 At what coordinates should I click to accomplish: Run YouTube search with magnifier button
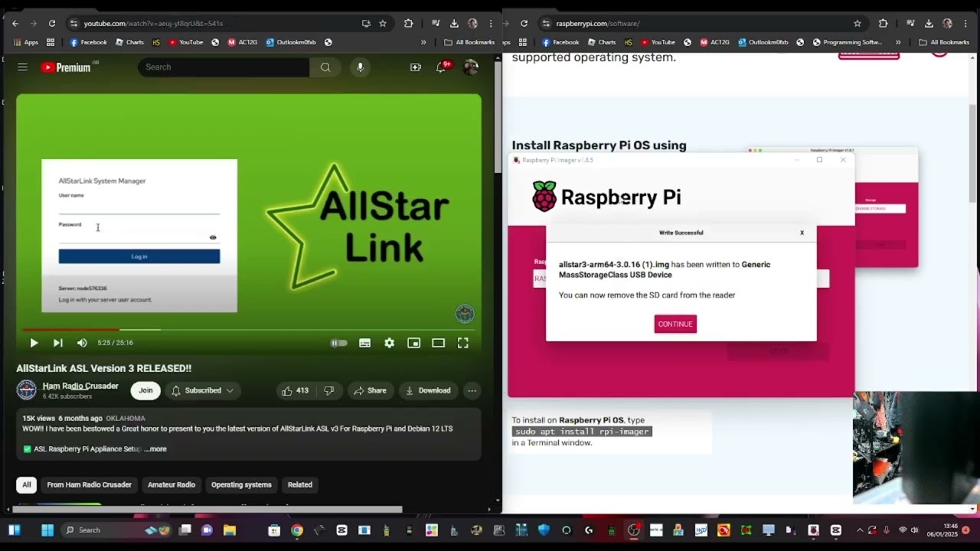point(325,67)
